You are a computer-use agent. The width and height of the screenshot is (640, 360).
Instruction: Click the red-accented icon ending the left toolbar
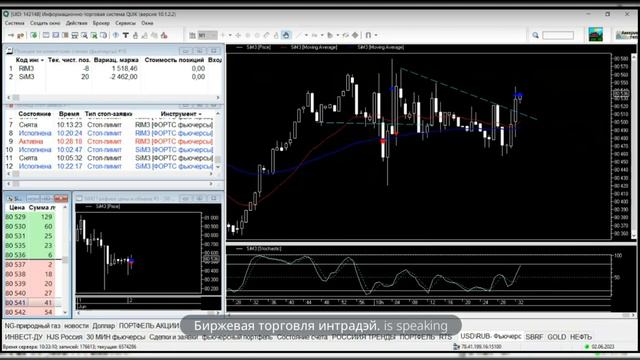click(164, 36)
